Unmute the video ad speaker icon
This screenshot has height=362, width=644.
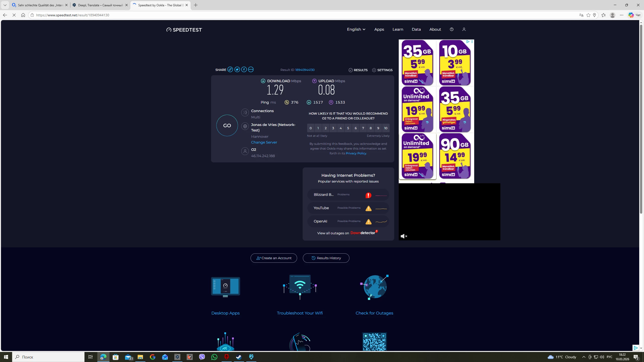point(404,236)
